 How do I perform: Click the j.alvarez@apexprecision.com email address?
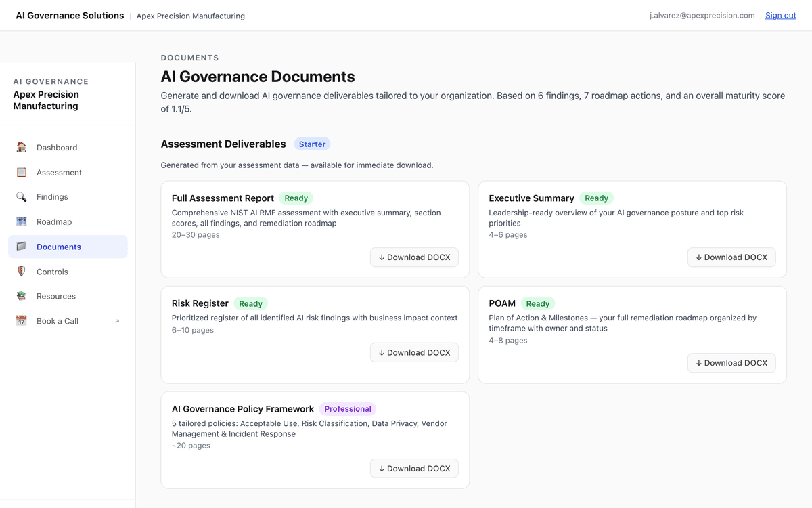[702, 15]
